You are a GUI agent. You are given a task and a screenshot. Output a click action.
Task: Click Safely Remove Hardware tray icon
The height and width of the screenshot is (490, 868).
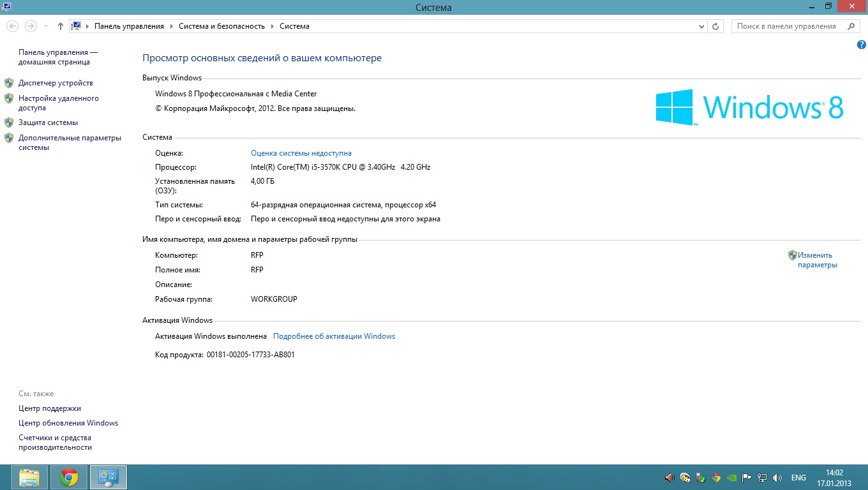point(701,477)
